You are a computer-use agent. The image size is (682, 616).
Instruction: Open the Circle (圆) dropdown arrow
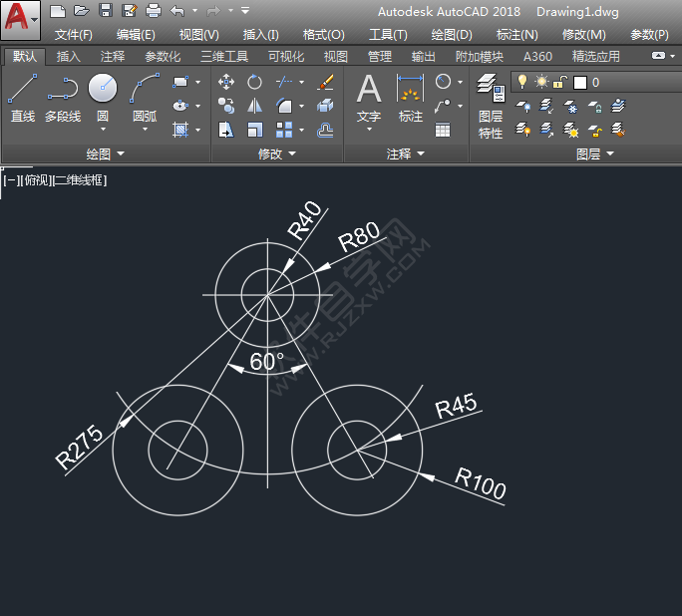point(103,130)
